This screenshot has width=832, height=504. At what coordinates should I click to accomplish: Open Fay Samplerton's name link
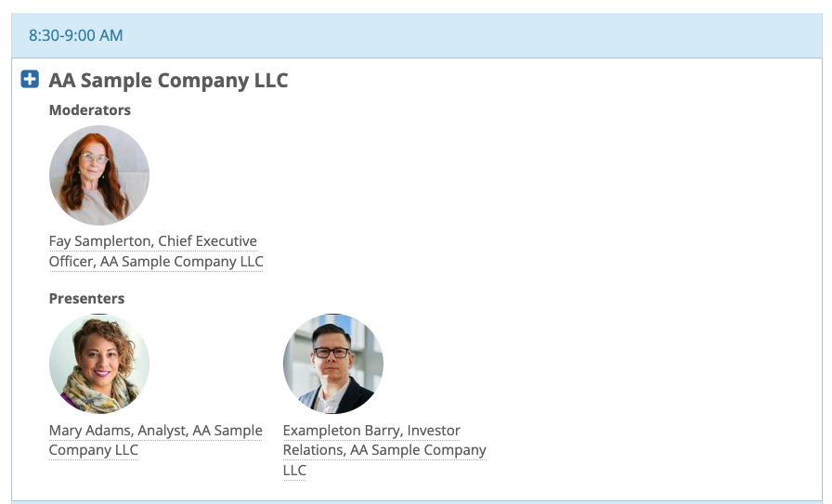click(152, 241)
